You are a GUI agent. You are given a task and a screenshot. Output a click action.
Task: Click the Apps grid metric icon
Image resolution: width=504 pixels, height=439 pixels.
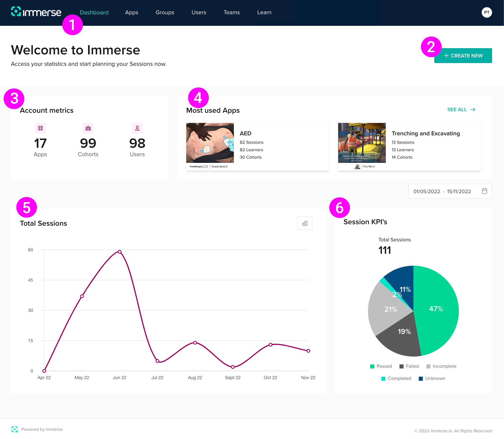[40, 128]
